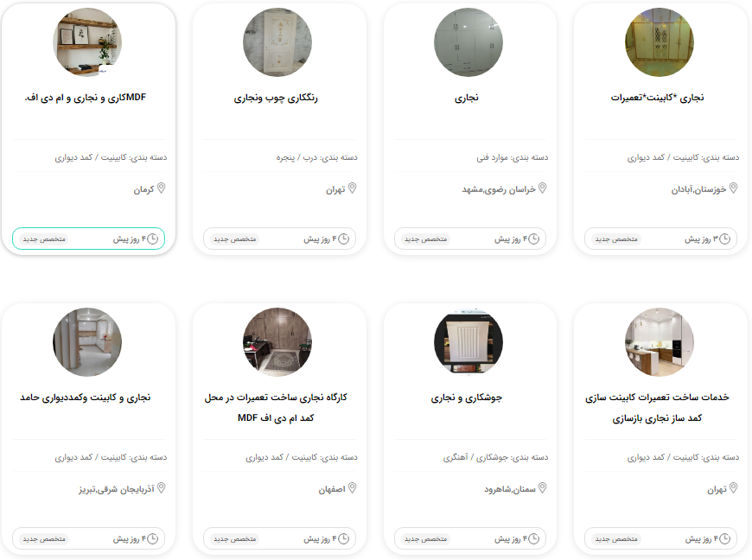The width and height of the screenshot is (752, 560).
Task: Open the white door thumbnail of رنگکاری چوب ونجاری
Action: tap(277, 42)
